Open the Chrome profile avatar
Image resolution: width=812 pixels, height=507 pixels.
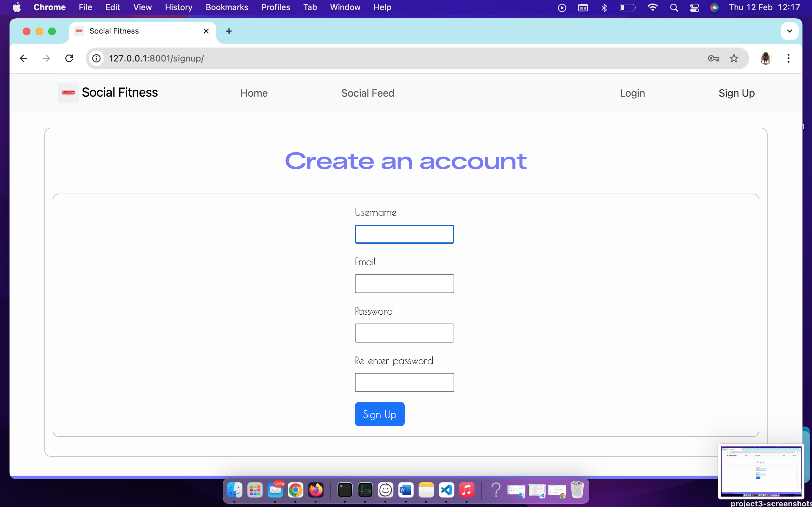766,58
